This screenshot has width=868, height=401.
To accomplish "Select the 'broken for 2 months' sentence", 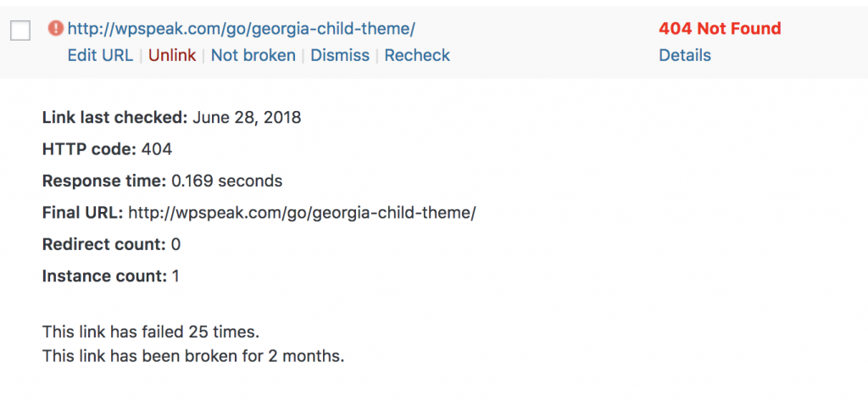I will click(193, 355).
